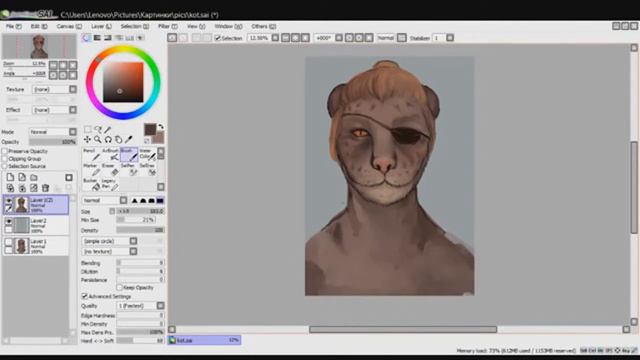The image size is (640, 360).
Task: Create a new layer folder
Action: [34, 178]
